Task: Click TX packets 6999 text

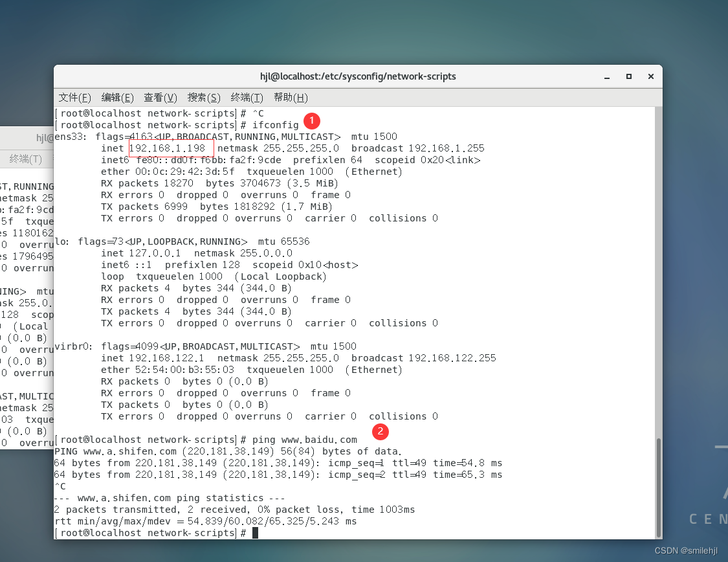Action: pos(144,207)
